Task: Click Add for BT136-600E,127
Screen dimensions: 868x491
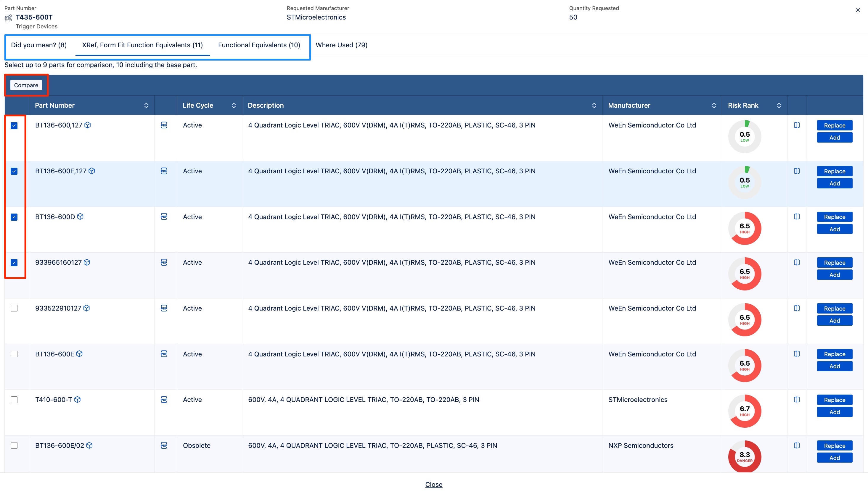Action: (835, 183)
